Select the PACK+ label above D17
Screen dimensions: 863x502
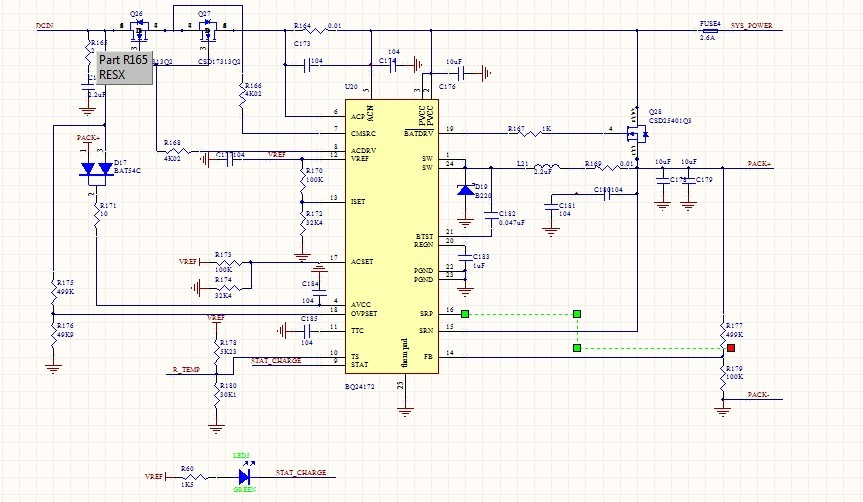88,138
